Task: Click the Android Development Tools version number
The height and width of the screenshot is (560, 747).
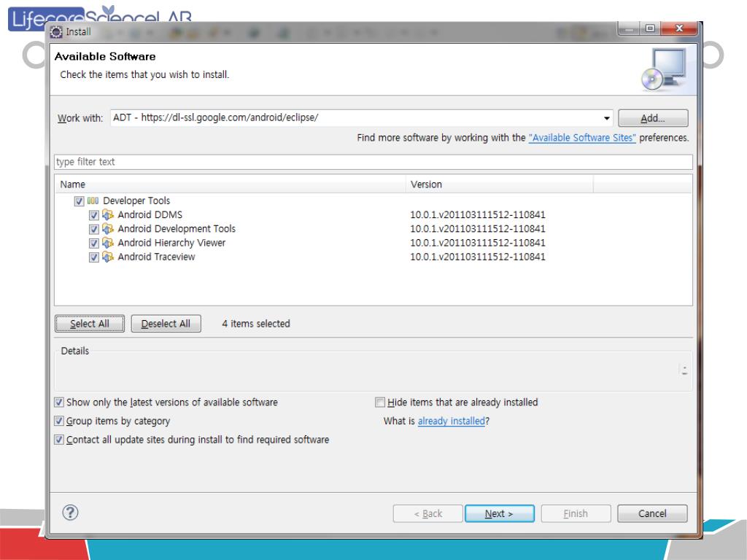Action: [478, 228]
